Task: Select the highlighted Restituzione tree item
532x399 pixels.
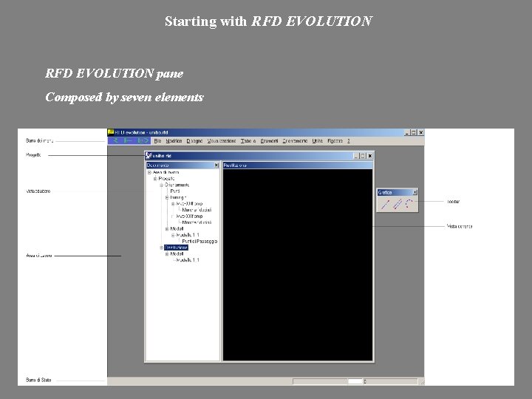Action: 176,248
